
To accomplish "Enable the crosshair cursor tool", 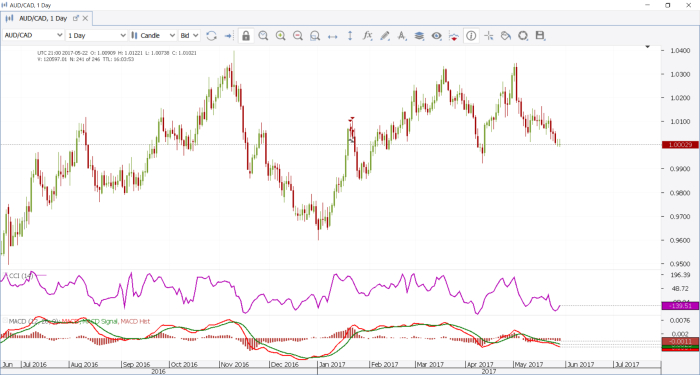I will click(489, 36).
